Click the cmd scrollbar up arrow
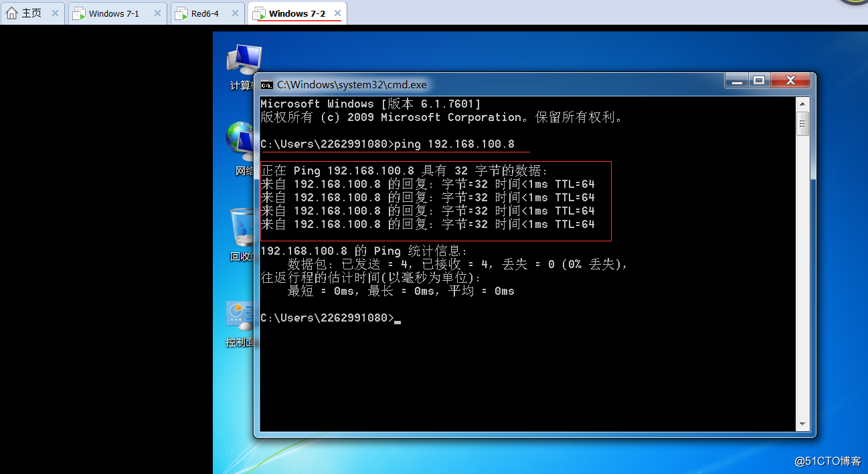This screenshot has height=474, width=868. coord(803,104)
